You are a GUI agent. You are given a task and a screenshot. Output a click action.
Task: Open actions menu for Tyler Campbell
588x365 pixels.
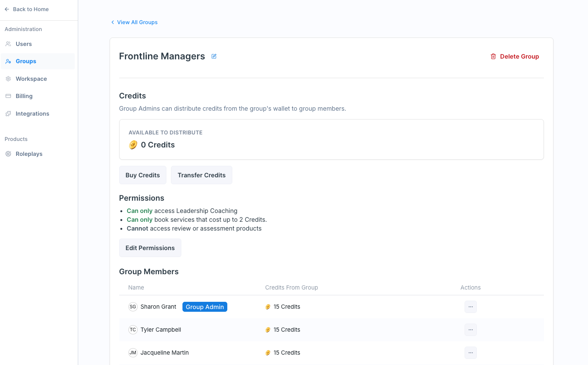[471, 330]
